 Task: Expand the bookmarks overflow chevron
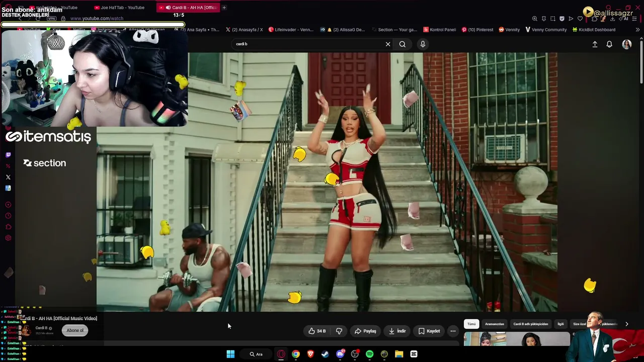[x=637, y=30]
